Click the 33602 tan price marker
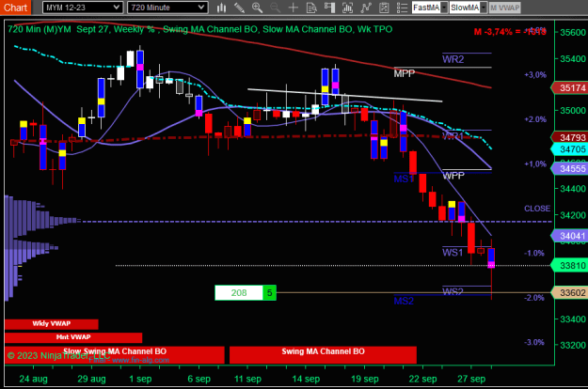588x389 pixels. (x=569, y=293)
